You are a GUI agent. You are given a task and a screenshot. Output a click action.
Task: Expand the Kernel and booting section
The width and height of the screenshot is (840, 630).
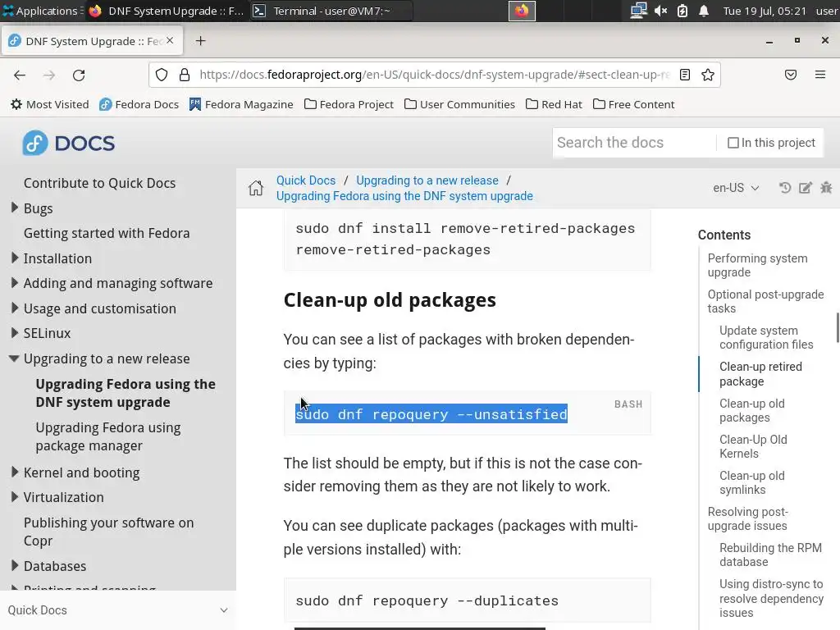click(x=15, y=472)
